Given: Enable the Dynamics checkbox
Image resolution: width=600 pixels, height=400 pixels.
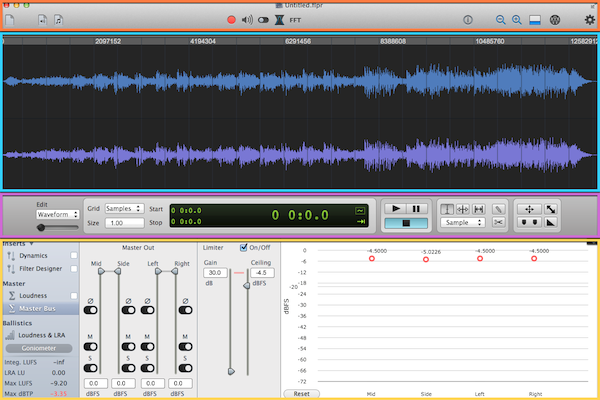Looking at the screenshot, I should (x=74, y=255).
